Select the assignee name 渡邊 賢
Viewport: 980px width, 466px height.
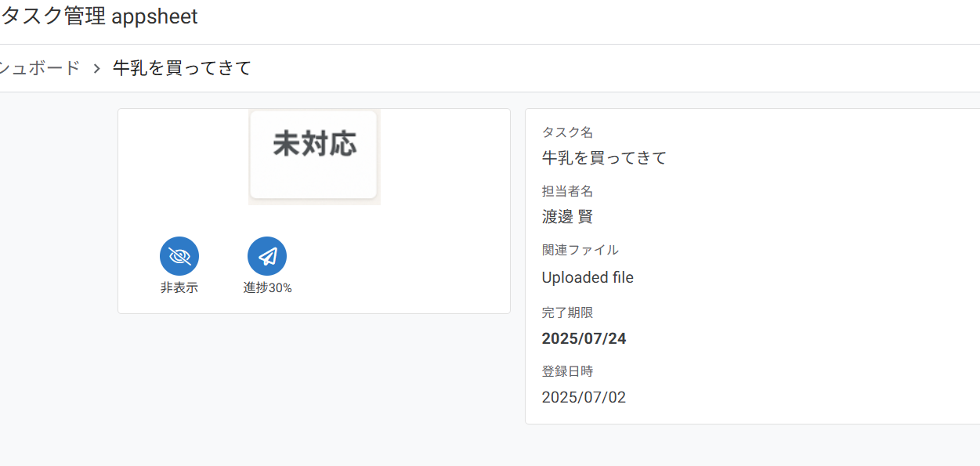[x=567, y=217]
